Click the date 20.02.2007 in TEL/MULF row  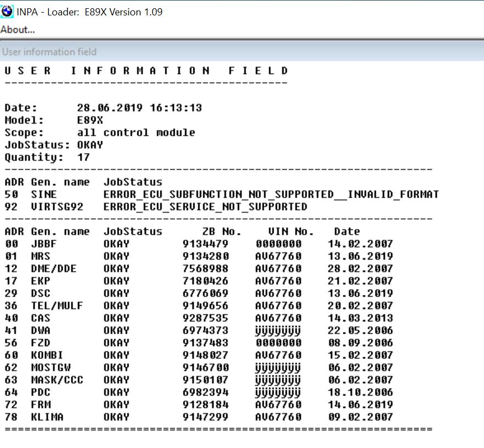pyautogui.click(x=360, y=306)
